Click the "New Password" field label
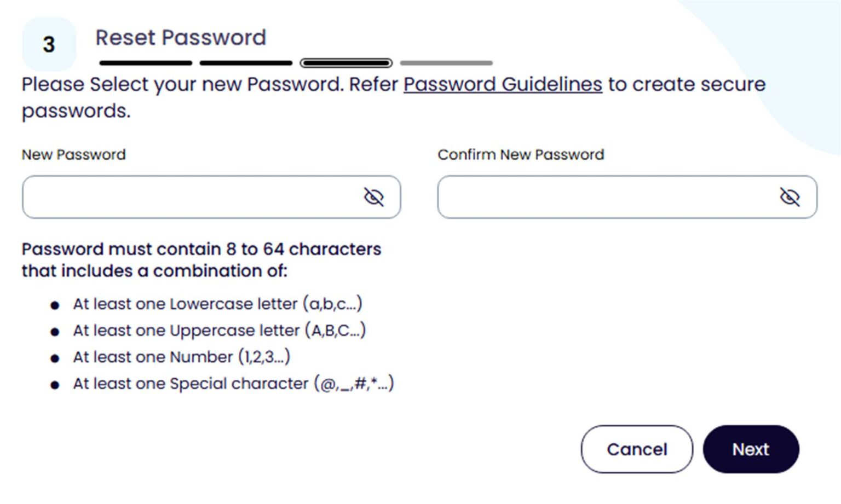The image size is (841, 504). (x=74, y=155)
